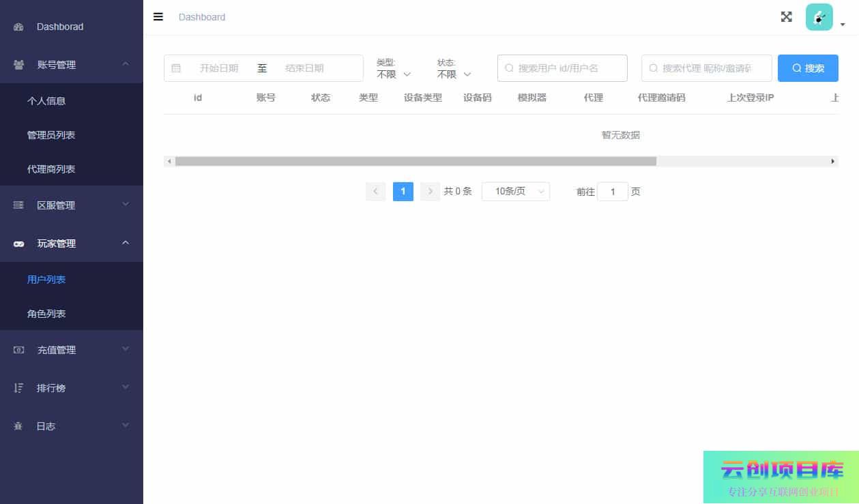
Task: Toggle fullscreen mode icon
Action: pos(786,17)
